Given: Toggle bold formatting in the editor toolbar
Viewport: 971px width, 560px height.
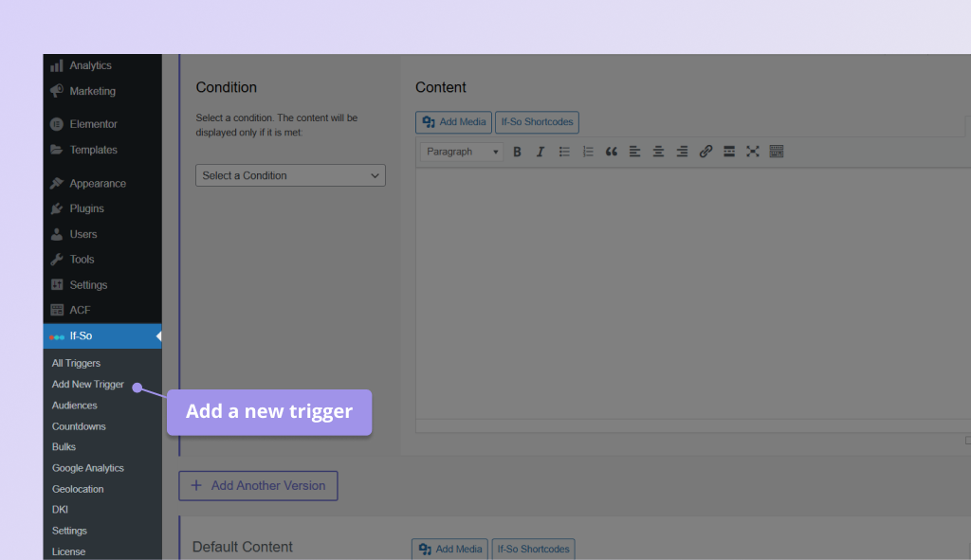Looking at the screenshot, I should point(517,151).
